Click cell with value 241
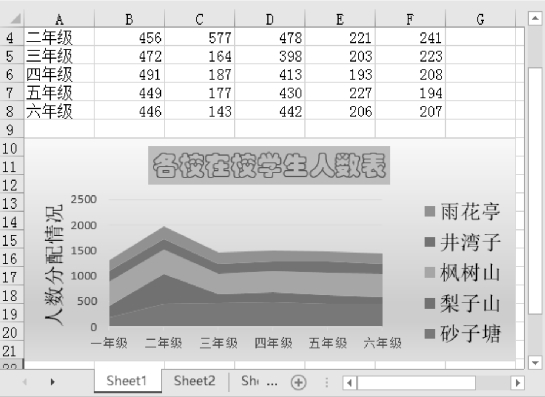Screen dimensions: 545x397 (x=410, y=38)
